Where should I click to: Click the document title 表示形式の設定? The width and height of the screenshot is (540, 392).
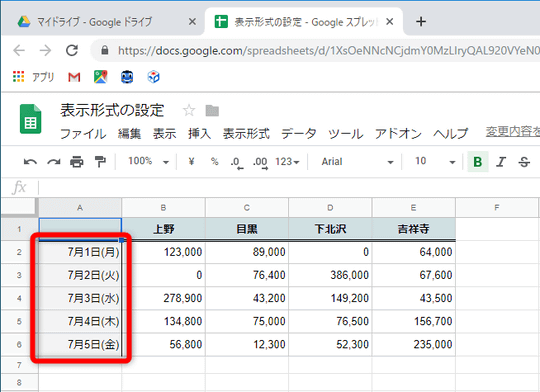(x=112, y=111)
